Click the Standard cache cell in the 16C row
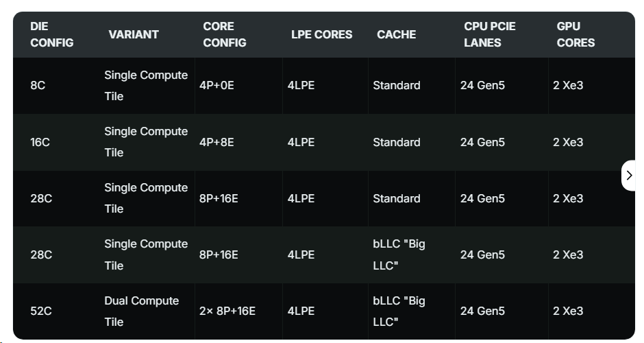The height and width of the screenshot is (343, 644). tap(397, 142)
